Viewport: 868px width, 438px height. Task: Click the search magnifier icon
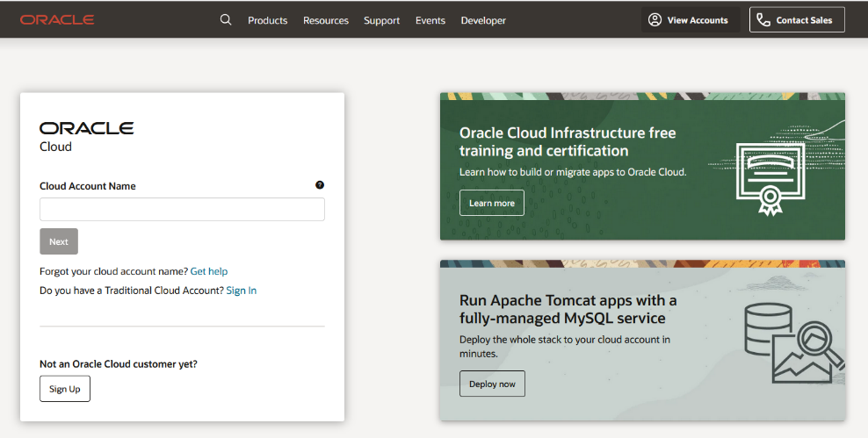(225, 20)
